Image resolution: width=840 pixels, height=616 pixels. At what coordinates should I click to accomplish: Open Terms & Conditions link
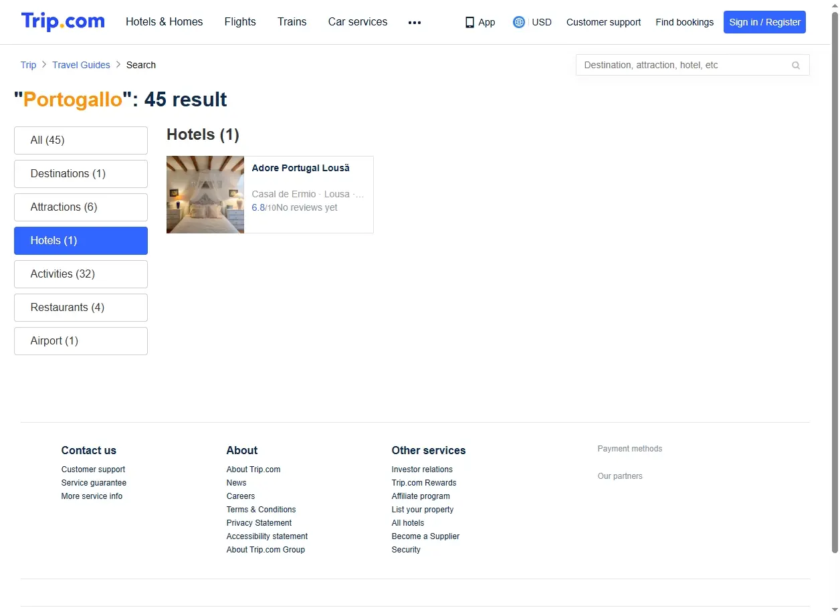[x=261, y=510]
